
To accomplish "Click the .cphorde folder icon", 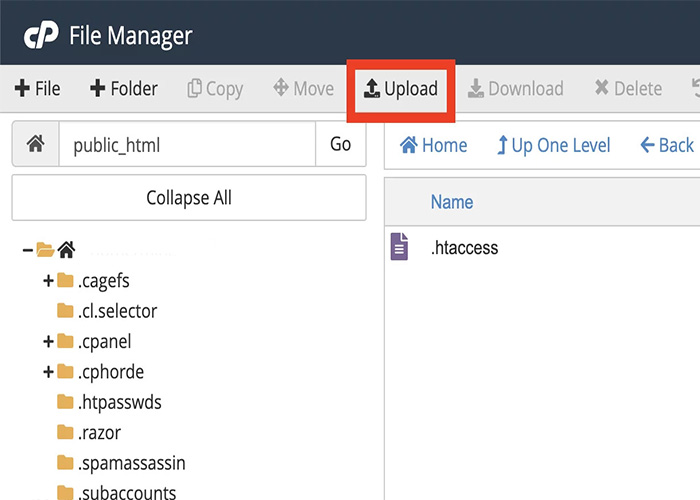I will (x=66, y=371).
